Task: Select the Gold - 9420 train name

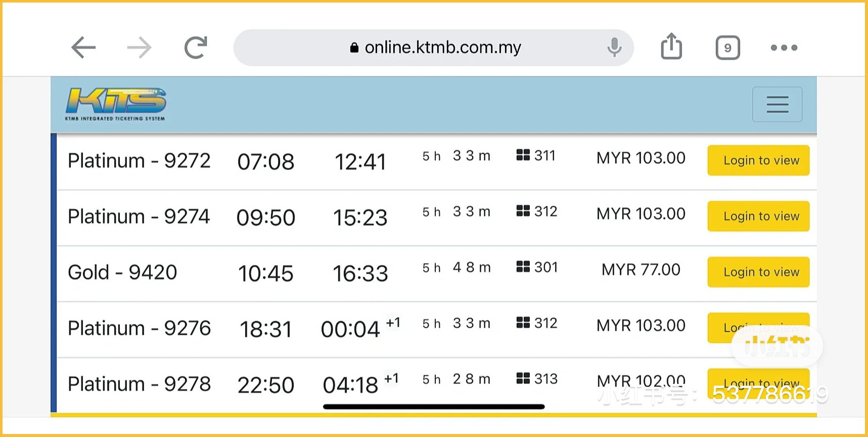Action: (x=122, y=273)
